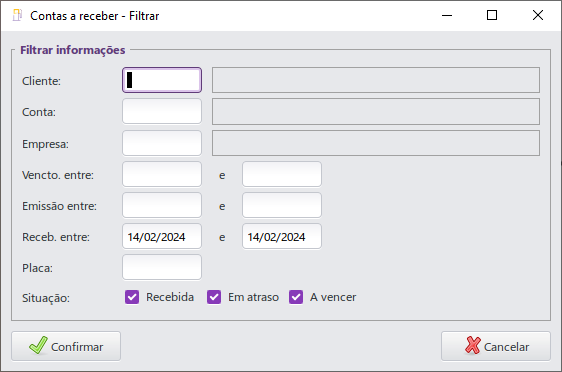Click the green checkmark icon on Confirmar
Viewport: 562px width, 372px height.
(x=38, y=345)
